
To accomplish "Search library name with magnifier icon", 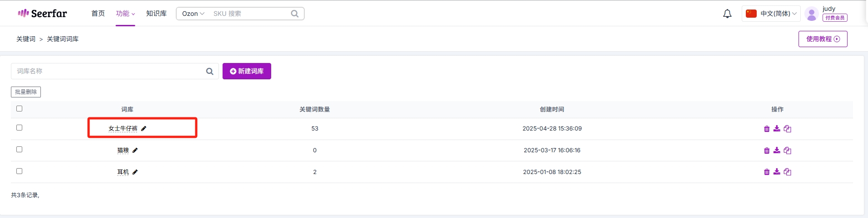I will [209, 71].
